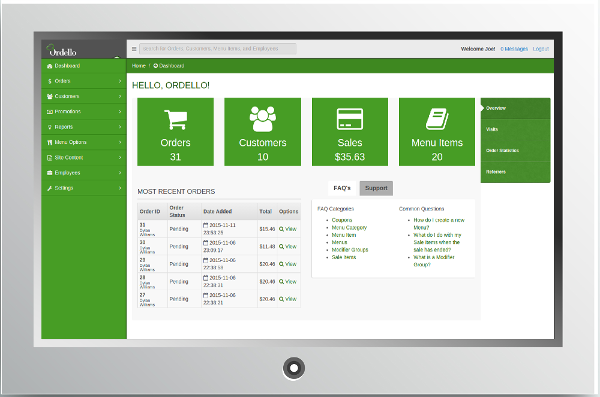Open the Menu Items book tile

437,132
